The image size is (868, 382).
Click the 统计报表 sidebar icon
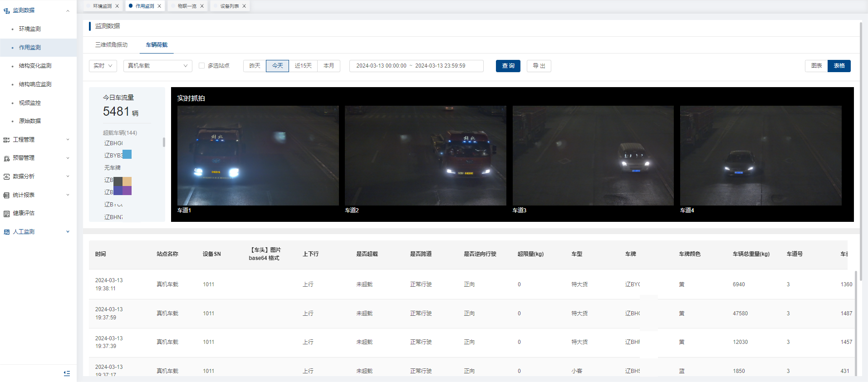coord(6,195)
